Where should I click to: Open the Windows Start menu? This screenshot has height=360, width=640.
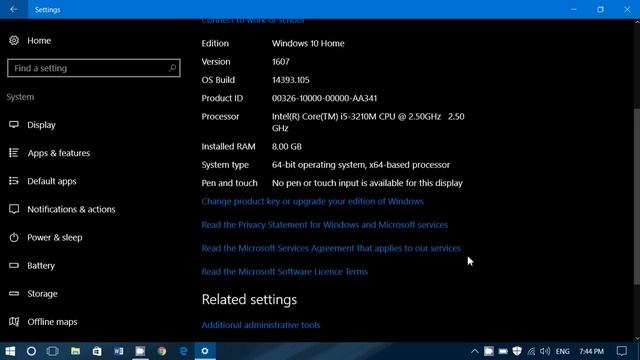click(10, 351)
